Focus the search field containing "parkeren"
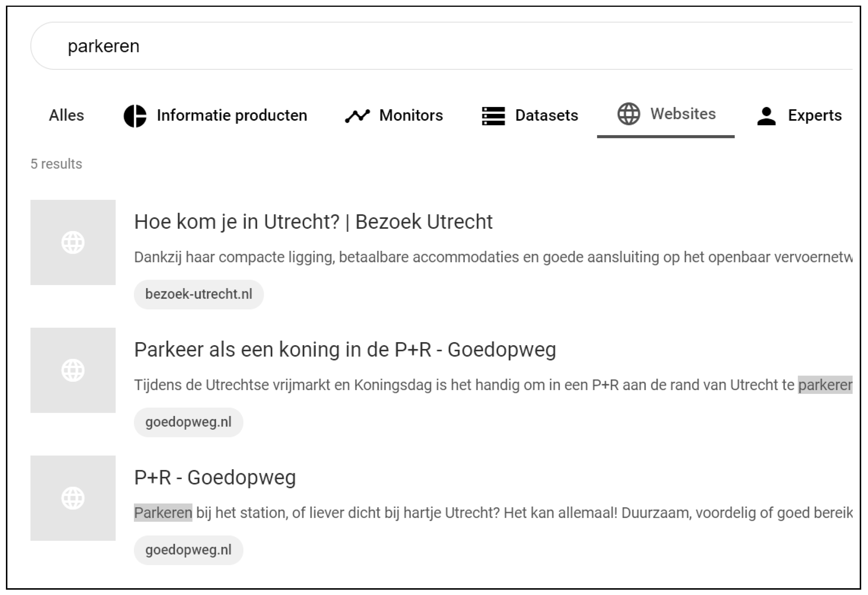The image size is (868, 595). pyautogui.click(x=441, y=46)
